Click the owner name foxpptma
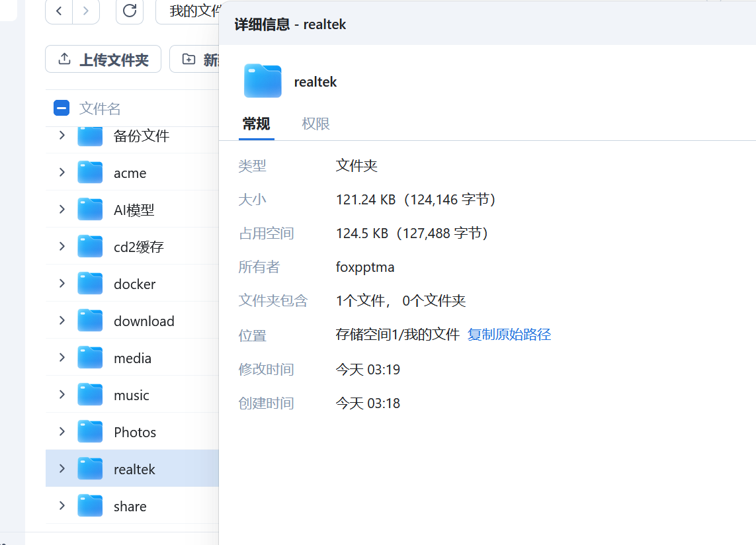This screenshot has height=545, width=756. (x=365, y=267)
